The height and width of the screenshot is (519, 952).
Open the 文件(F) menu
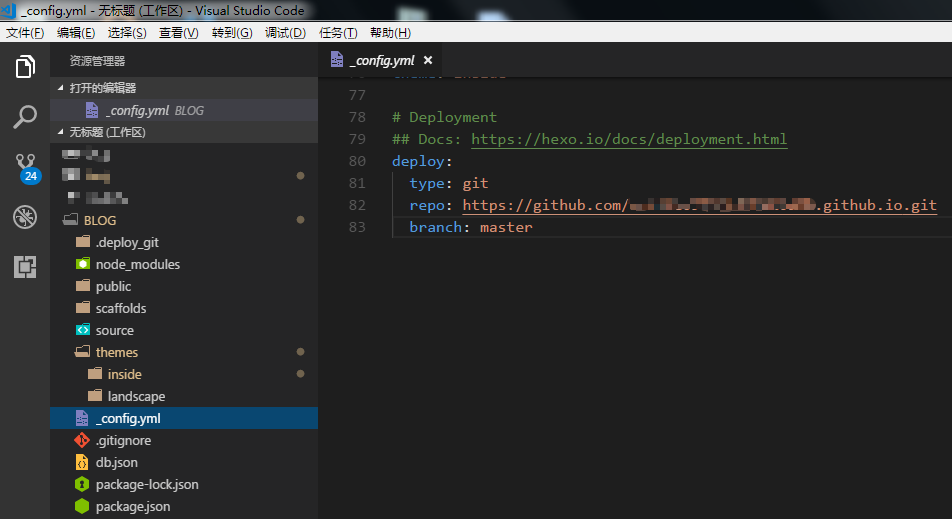point(25,33)
